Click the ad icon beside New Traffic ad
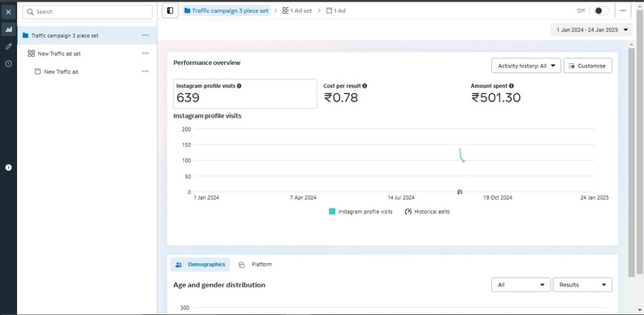The width and height of the screenshot is (644, 315). pyautogui.click(x=37, y=71)
